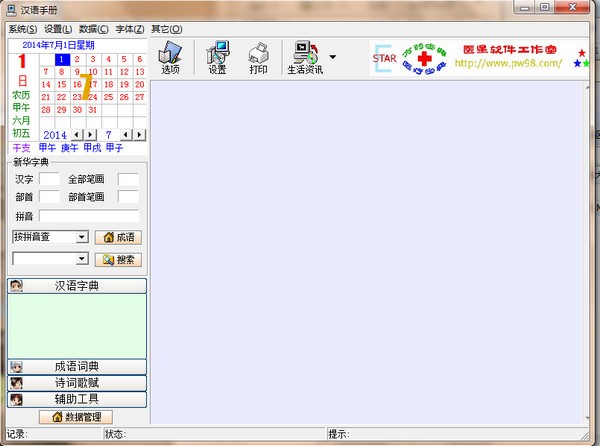Select calendar day 29
This screenshot has height=446, width=600.
pyautogui.click(x=62, y=110)
